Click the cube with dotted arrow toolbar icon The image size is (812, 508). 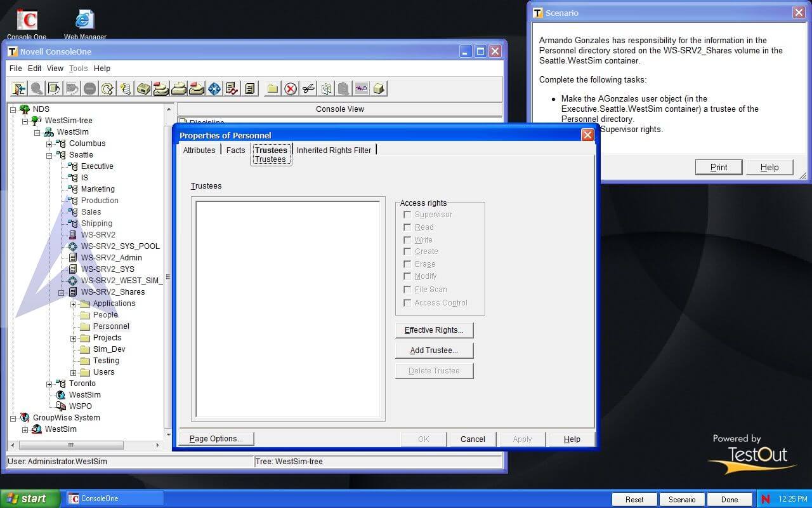55,89
